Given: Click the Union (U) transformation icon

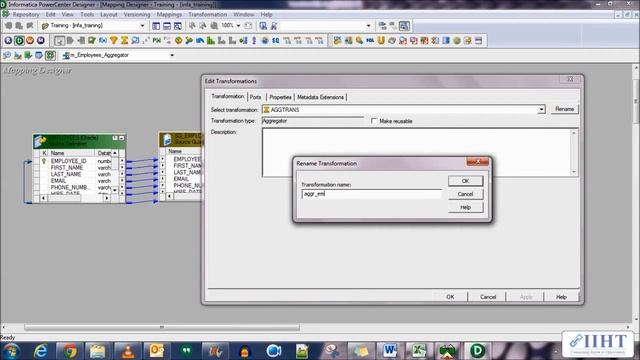Looking at the screenshot, I should tap(381, 40).
